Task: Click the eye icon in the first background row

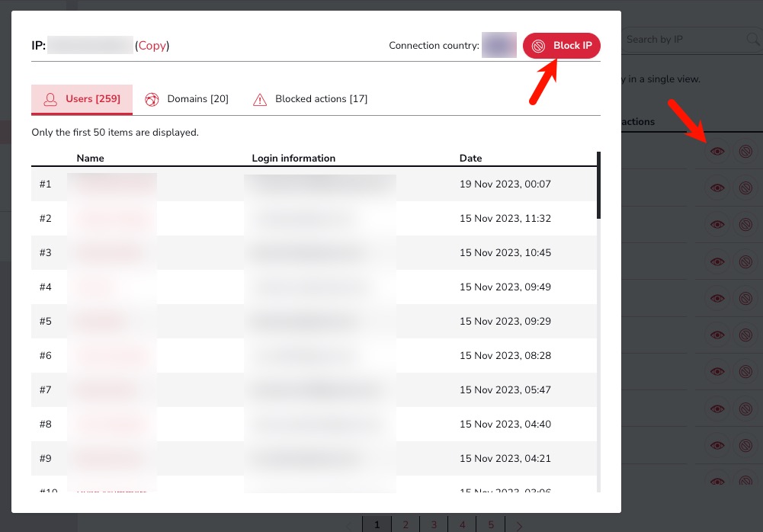Action: pyautogui.click(x=717, y=152)
